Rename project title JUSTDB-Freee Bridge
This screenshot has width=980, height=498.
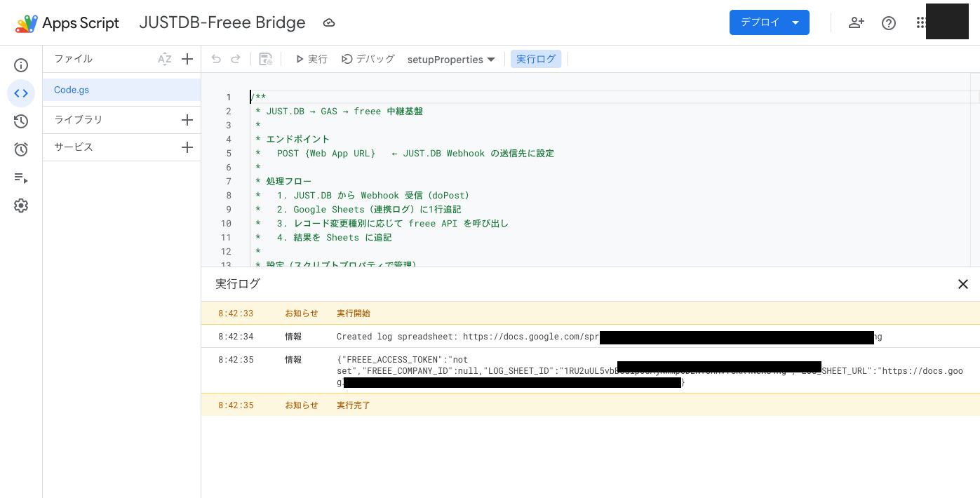[222, 22]
